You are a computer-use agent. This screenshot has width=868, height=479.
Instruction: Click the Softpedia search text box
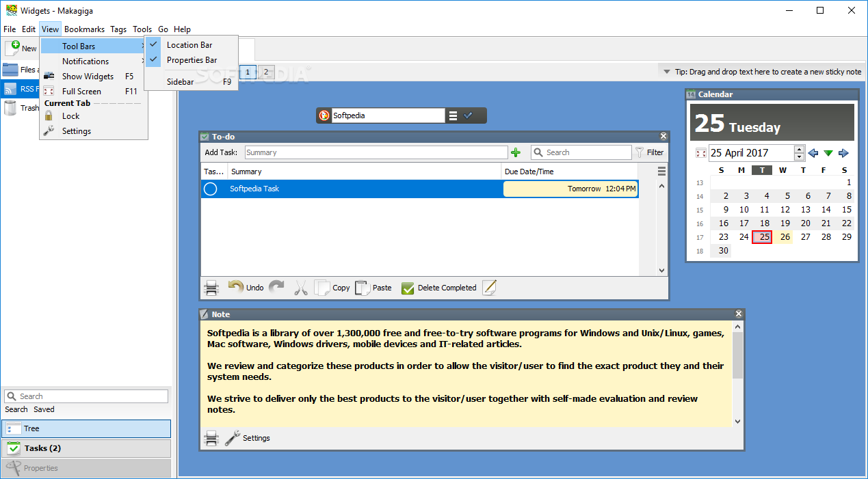pos(388,115)
